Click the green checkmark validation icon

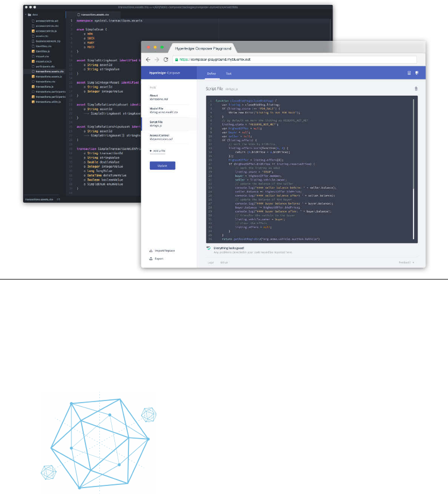tap(208, 248)
